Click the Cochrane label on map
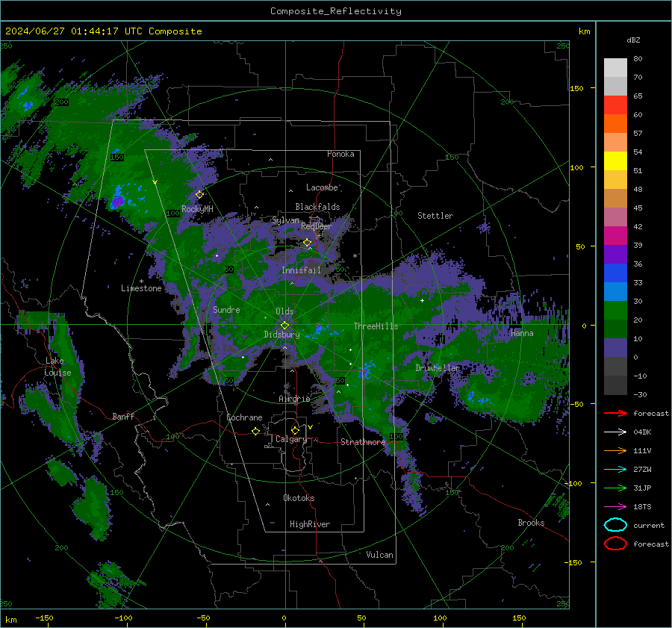Viewport: 672px width, 628px height. pyautogui.click(x=244, y=417)
